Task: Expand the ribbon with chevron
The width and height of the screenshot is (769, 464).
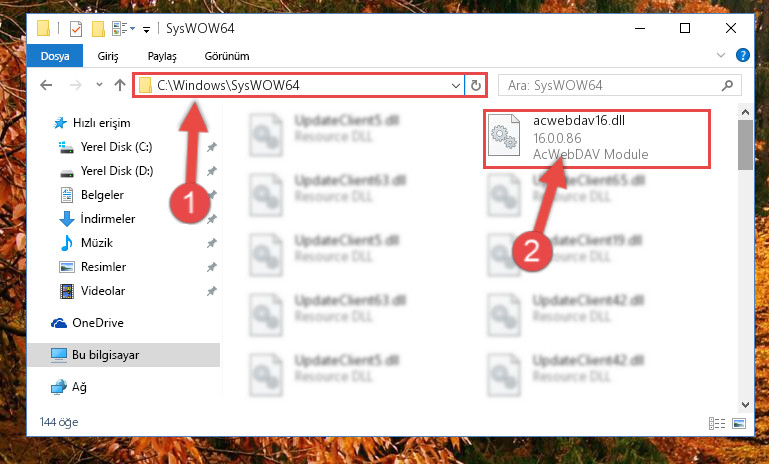Action: click(720, 55)
